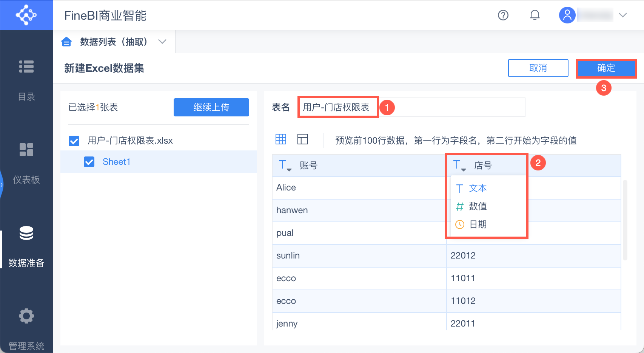Expand the 数据列表（抽取） dropdown chevron
Screen dimensions: 644x353
(162, 42)
